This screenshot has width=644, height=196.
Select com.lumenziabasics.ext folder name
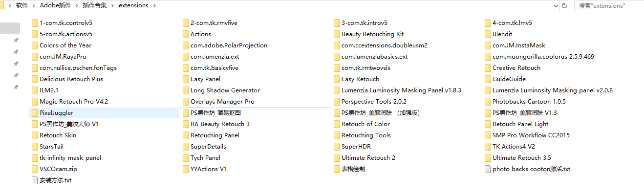pos(374,57)
